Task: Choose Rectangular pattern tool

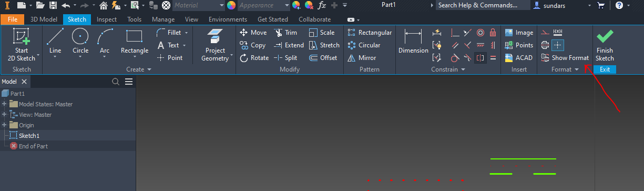Action: pyautogui.click(x=370, y=33)
